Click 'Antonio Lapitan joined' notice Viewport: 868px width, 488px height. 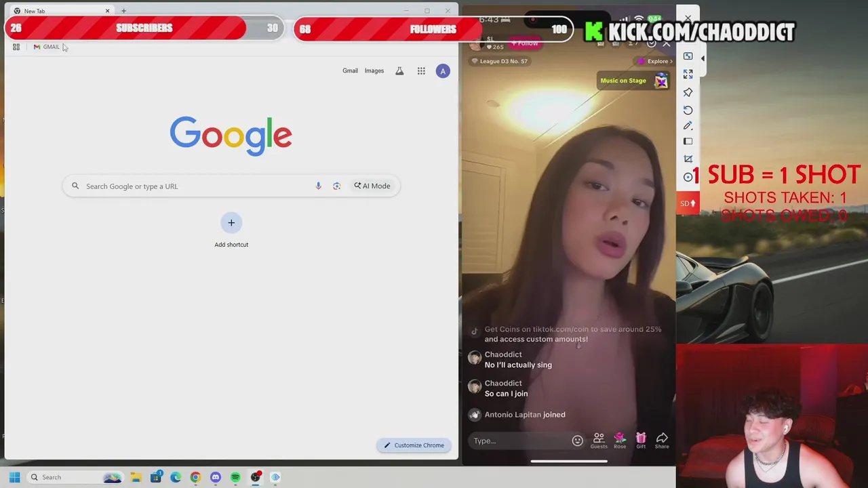coord(525,415)
